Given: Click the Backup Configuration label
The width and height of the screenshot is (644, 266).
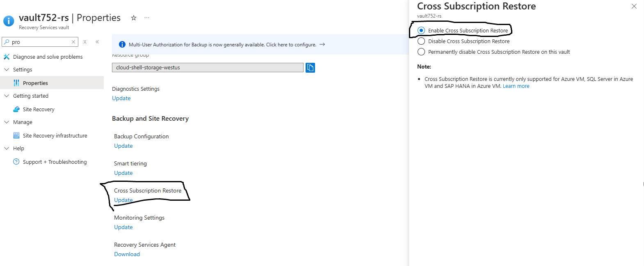Looking at the screenshot, I should [142, 136].
